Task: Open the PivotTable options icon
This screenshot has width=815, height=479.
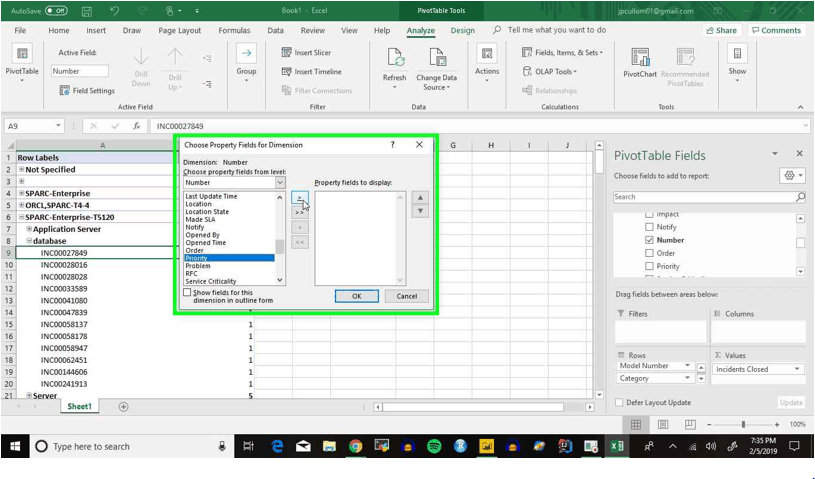Action: [x=22, y=54]
